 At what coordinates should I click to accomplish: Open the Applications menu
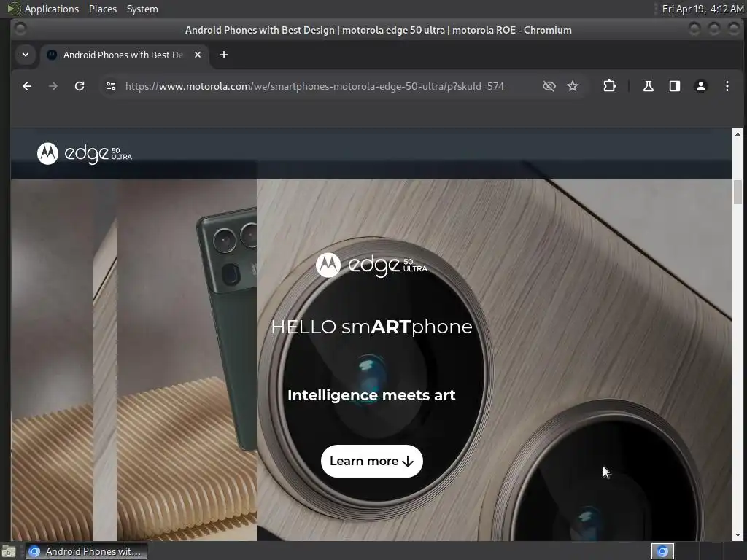52,9
